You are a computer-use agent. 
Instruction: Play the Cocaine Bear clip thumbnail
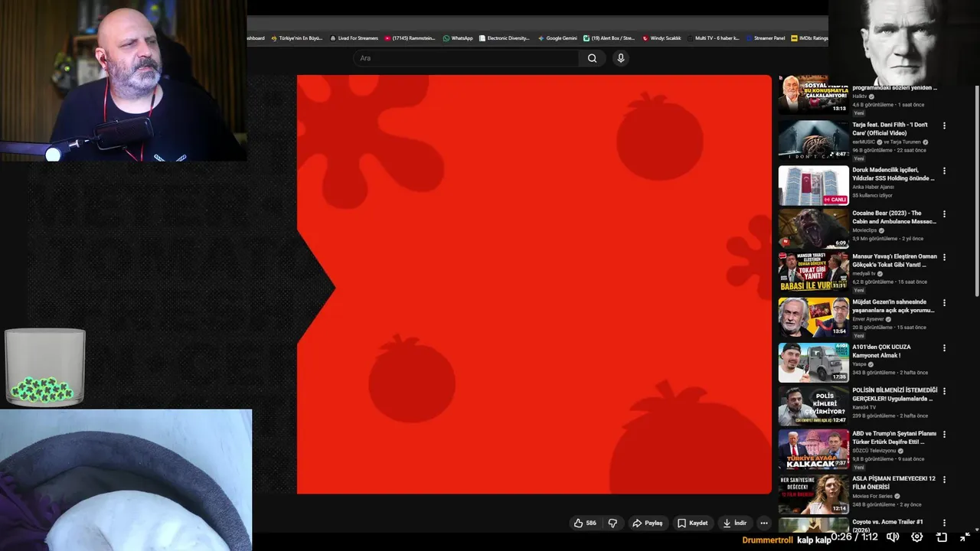click(x=813, y=228)
